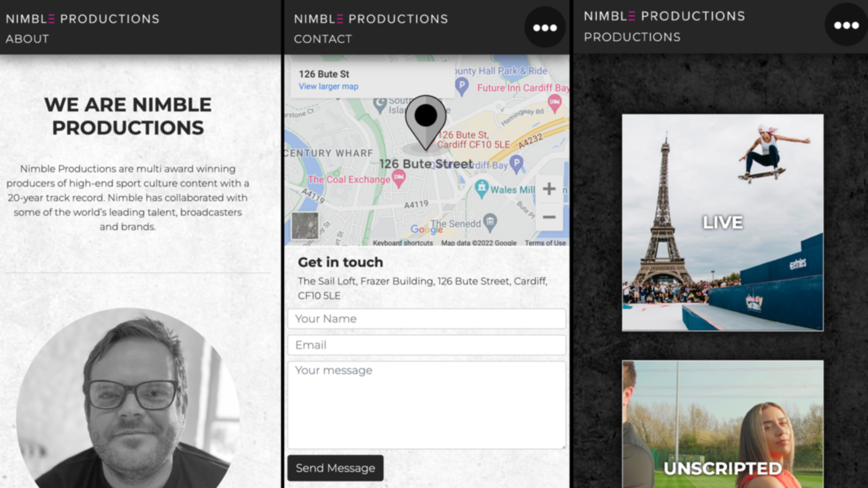The height and width of the screenshot is (488, 868).
Task: Open the three-dot menu on Contact page
Action: tap(545, 28)
